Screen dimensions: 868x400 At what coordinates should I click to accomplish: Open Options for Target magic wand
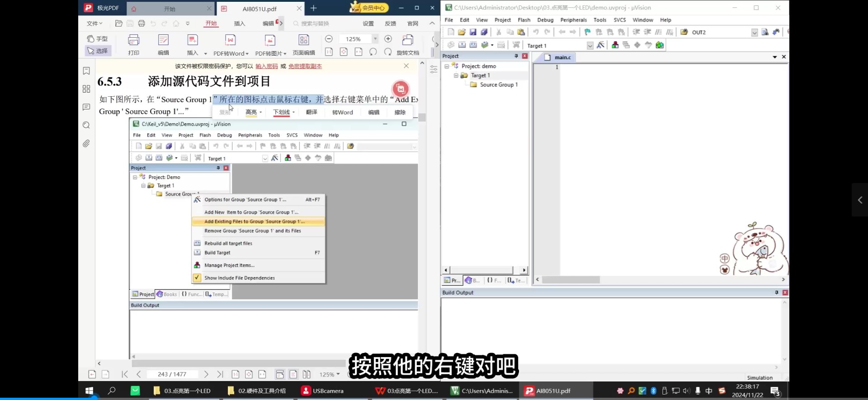[601, 45]
